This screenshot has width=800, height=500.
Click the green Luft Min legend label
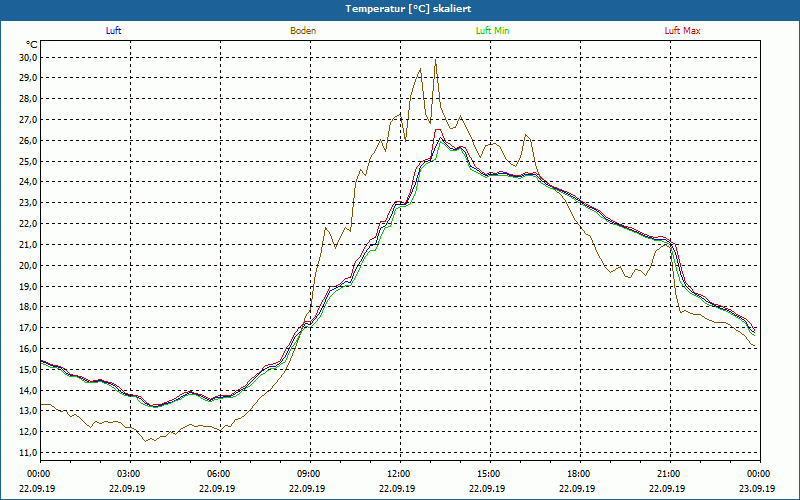pos(492,31)
